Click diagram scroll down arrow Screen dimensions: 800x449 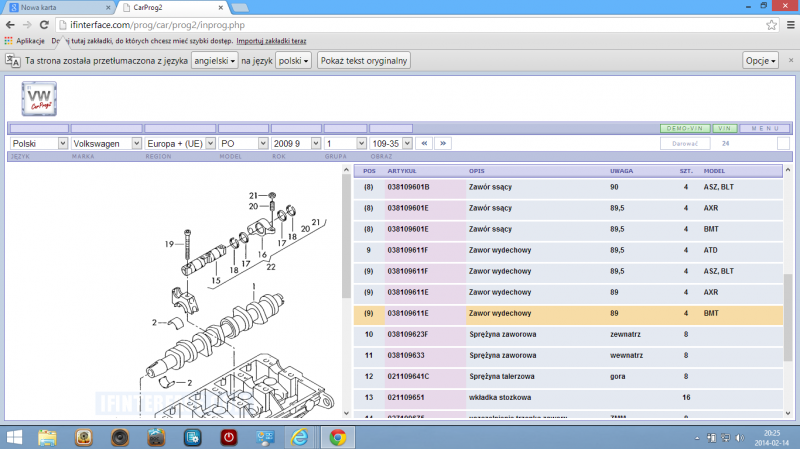(346, 413)
